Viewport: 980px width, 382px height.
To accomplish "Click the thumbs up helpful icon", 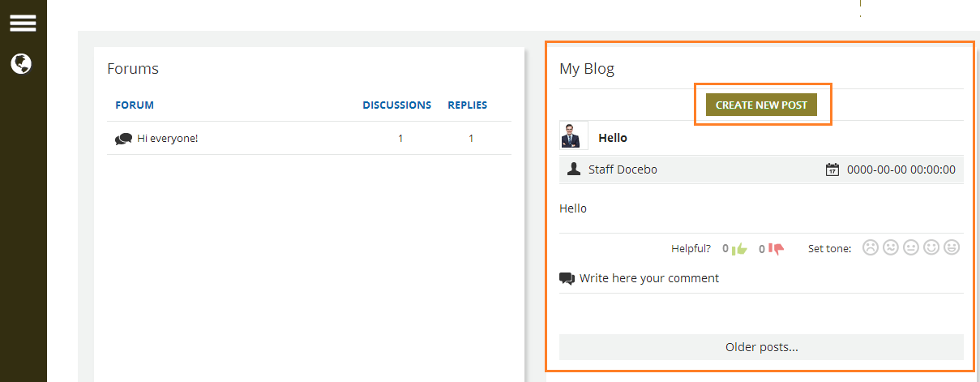I will click(x=739, y=249).
